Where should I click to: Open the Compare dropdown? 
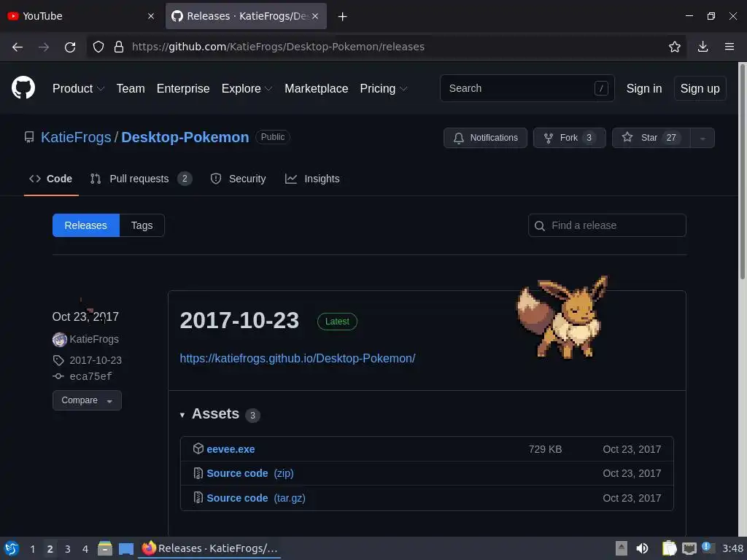87,400
